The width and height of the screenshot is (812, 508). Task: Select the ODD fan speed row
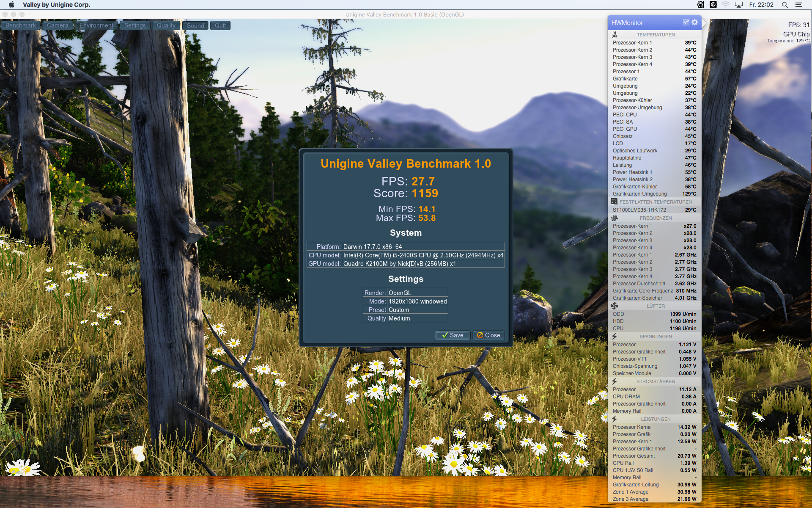[655, 314]
